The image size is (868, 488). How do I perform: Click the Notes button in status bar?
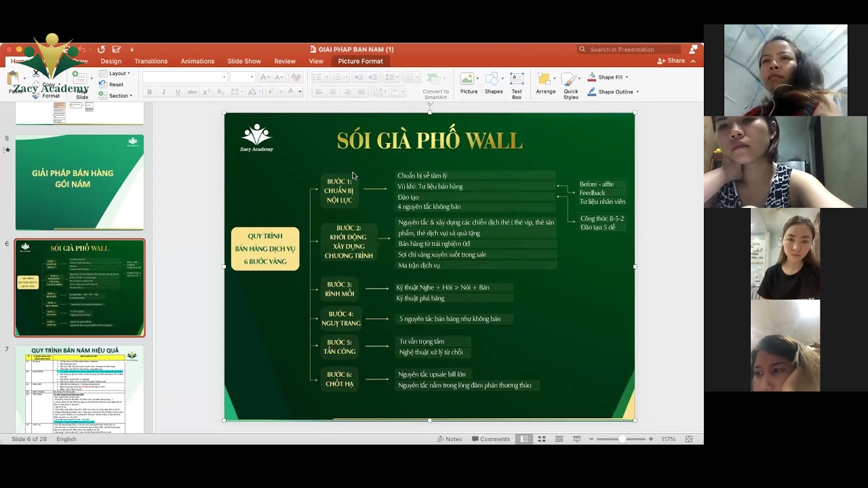point(450,439)
